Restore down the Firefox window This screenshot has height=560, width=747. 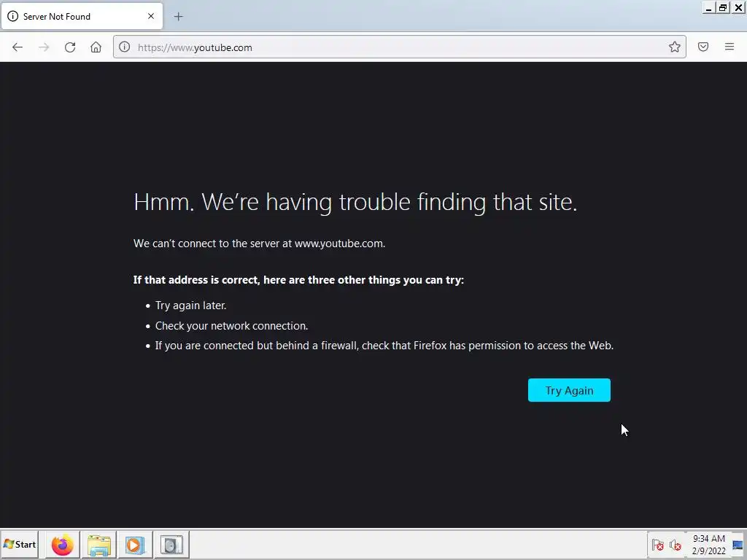click(723, 7)
